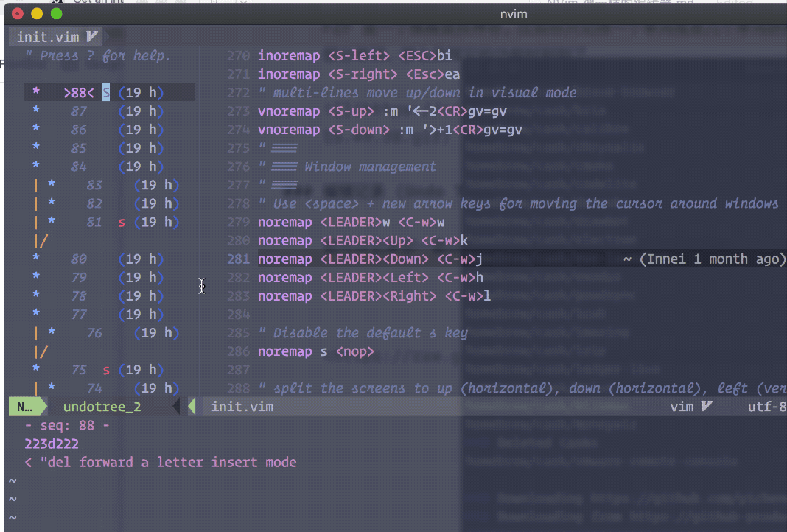Viewport: 787px width, 532px height.
Task: Click the 'del forward a letter insert mode' line
Action: 161,462
